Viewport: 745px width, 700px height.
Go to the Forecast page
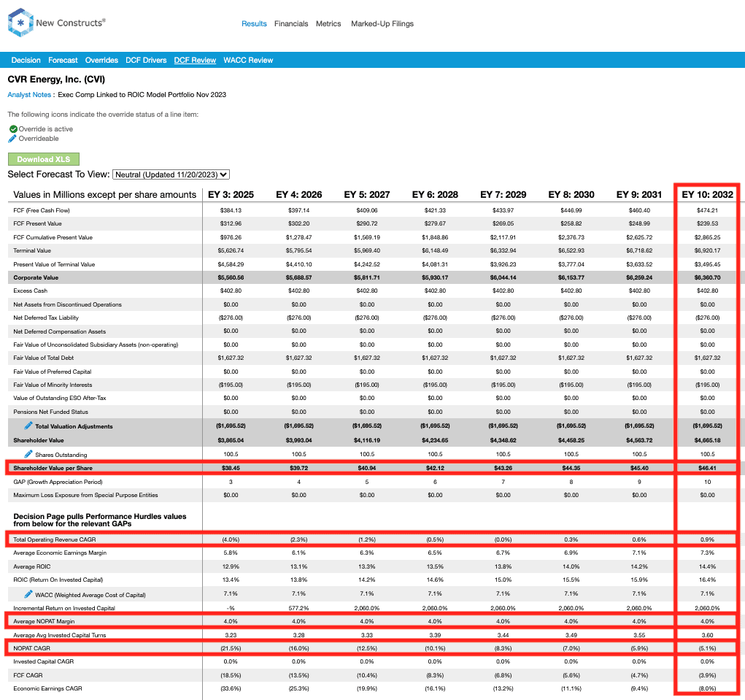click(63, 61)
